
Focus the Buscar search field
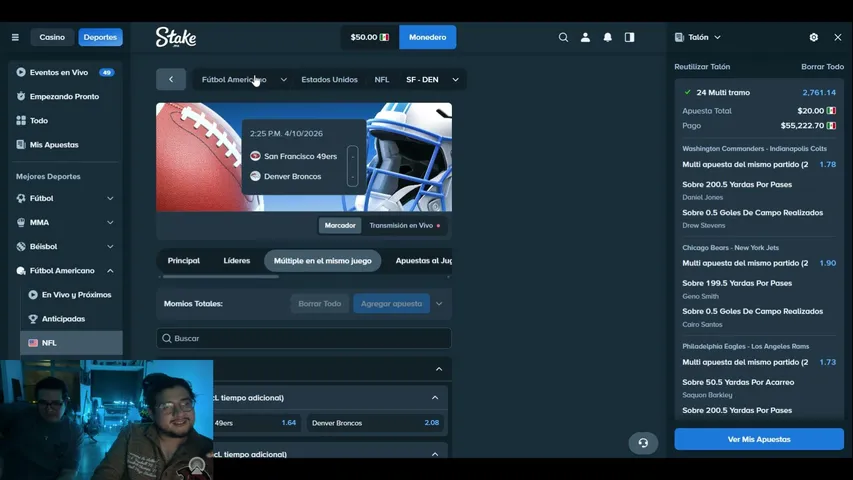304,339
